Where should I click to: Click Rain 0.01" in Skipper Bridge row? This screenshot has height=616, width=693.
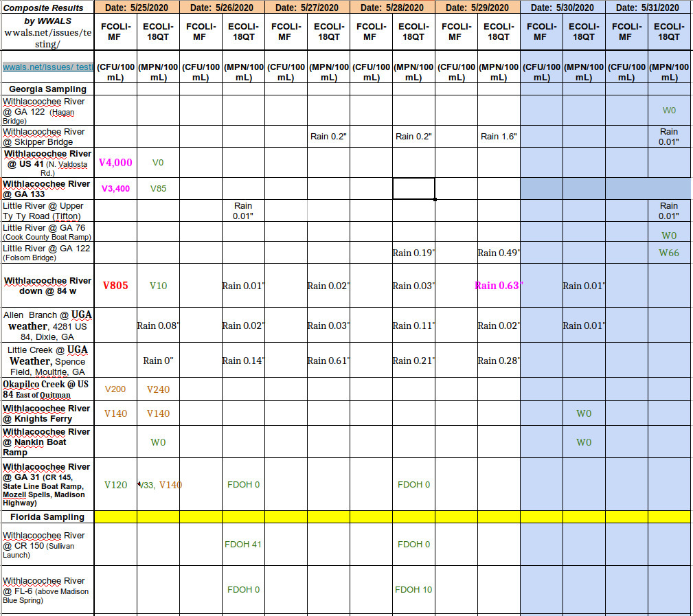669,137
